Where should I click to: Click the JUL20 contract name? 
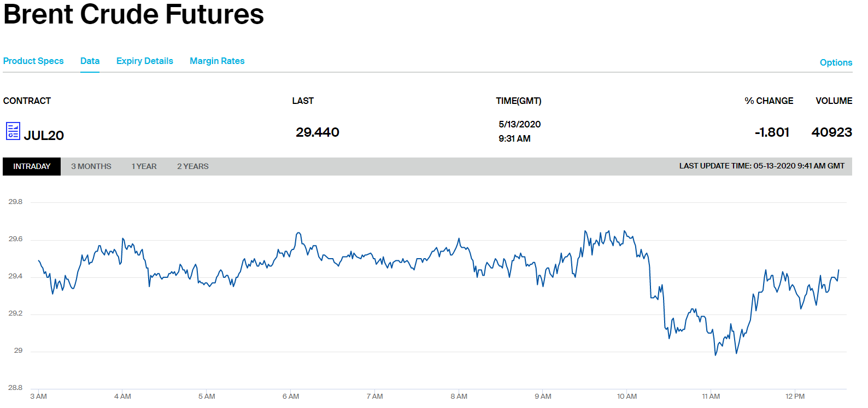tap(44, 135)
